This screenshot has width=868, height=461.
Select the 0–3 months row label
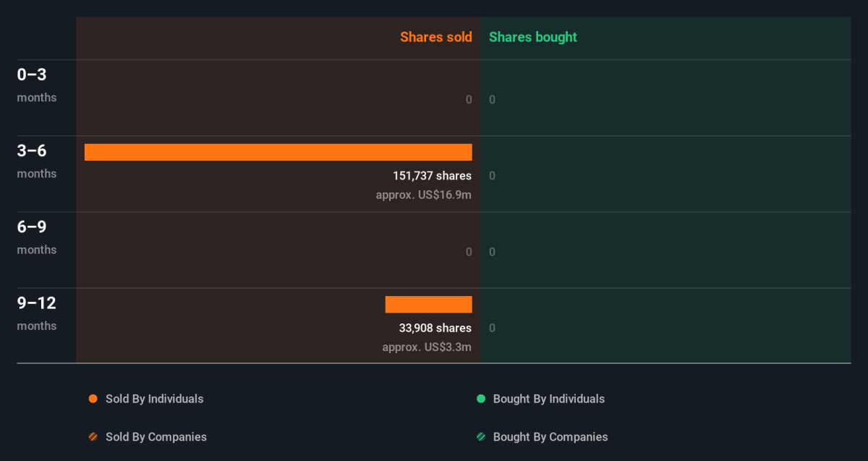[36, 84]
